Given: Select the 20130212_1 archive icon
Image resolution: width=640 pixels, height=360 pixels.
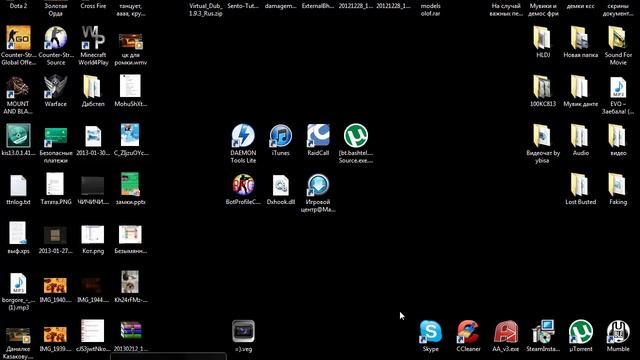Looking at the screenshot, I should (131, 331).
